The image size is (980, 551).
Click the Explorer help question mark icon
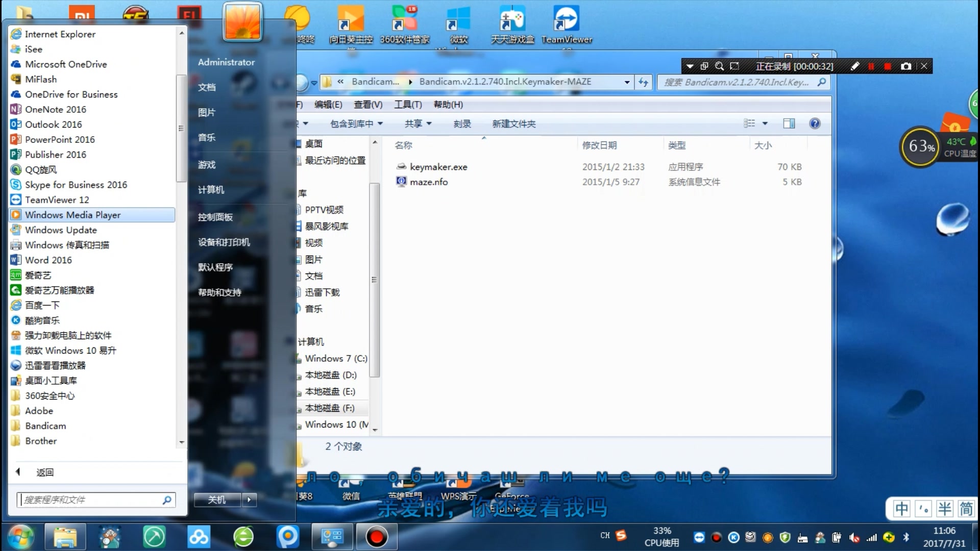click(815, 123)
